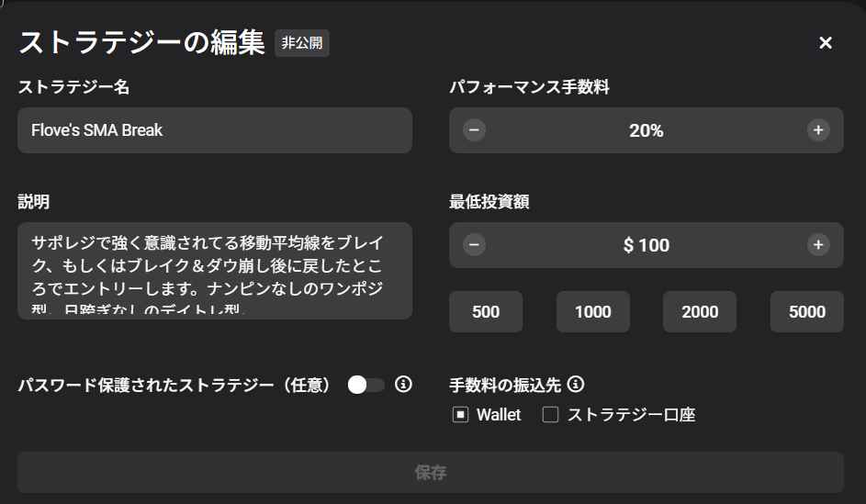Image resolution: width=866 pixels, height=504 pixels.
Task: Click the strategy name input field
Action: [x=215, y=130]
